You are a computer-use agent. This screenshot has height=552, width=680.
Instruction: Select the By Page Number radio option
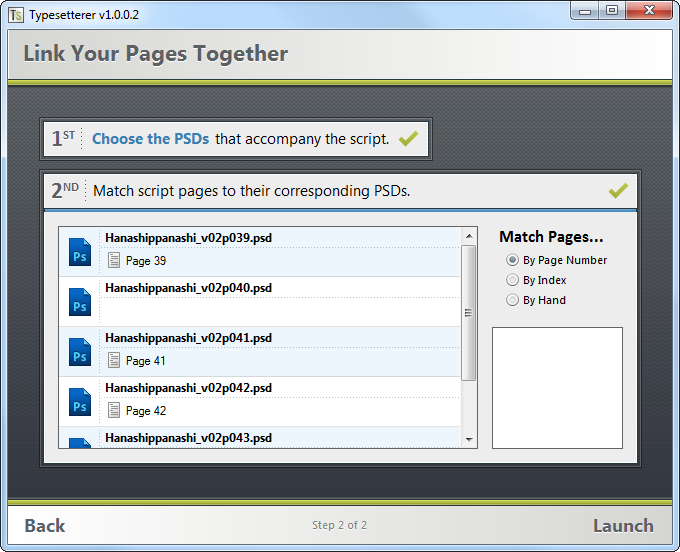(512, 260)
